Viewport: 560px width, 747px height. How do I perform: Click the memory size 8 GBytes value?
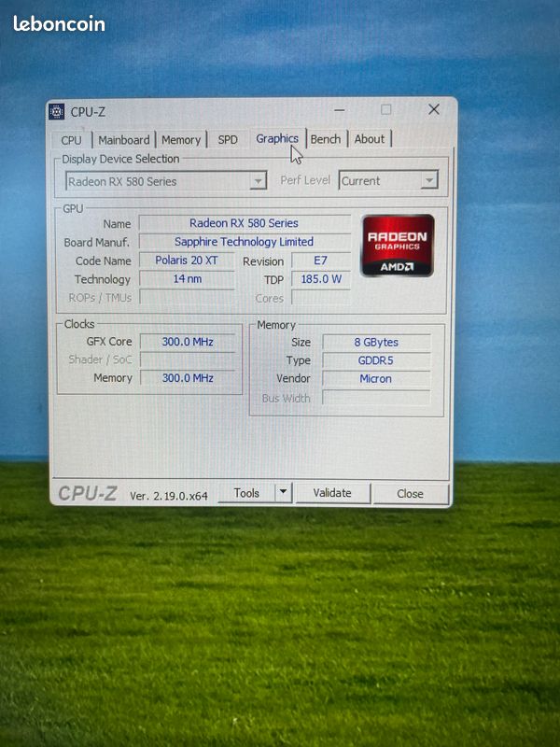pyautogui.click(x=376, y=342)
